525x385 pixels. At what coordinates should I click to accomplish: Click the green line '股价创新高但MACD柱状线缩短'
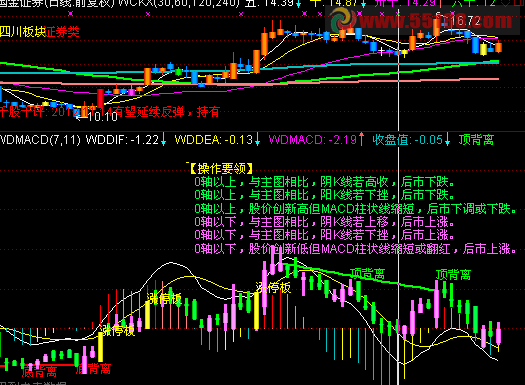pyautogui.click(x=355, y=209)
